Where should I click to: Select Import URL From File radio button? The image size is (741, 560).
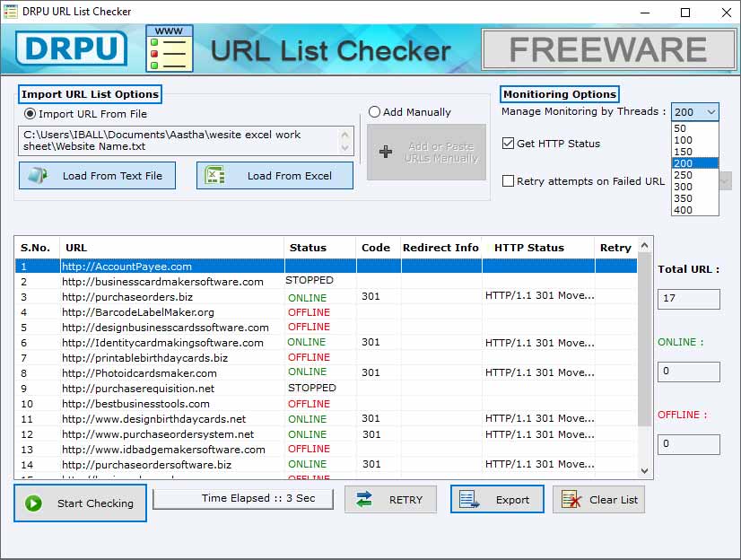pos(30,114)
